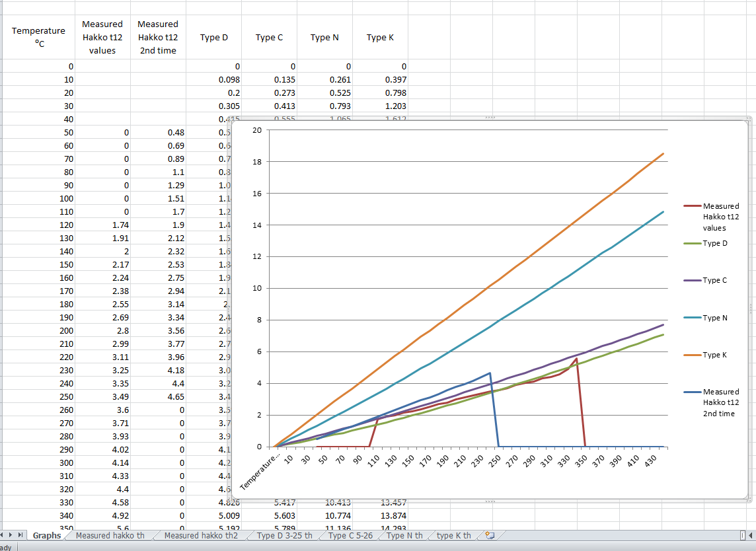Select the Type D 3-25 th tab
This screenshot has width=756, height=551.
point(284,536)
